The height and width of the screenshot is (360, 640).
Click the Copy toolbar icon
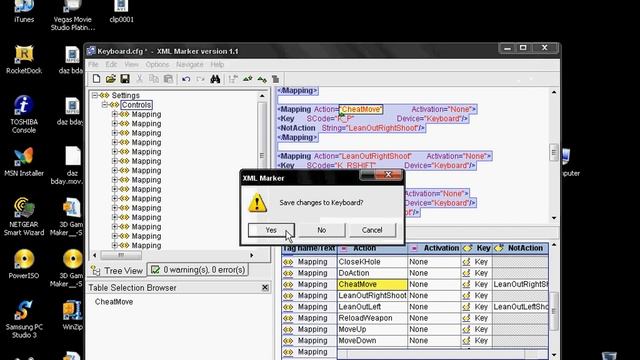(154, 79)
